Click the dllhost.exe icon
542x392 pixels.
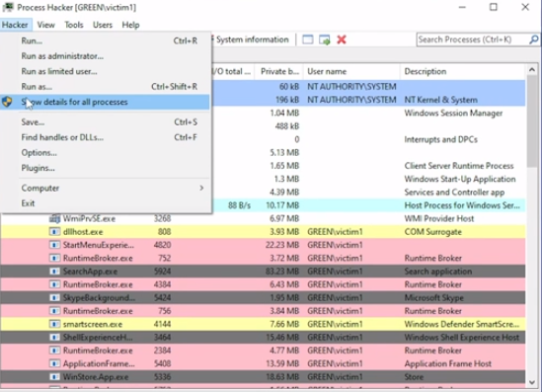pyautogui.click(x=54, y=232)
